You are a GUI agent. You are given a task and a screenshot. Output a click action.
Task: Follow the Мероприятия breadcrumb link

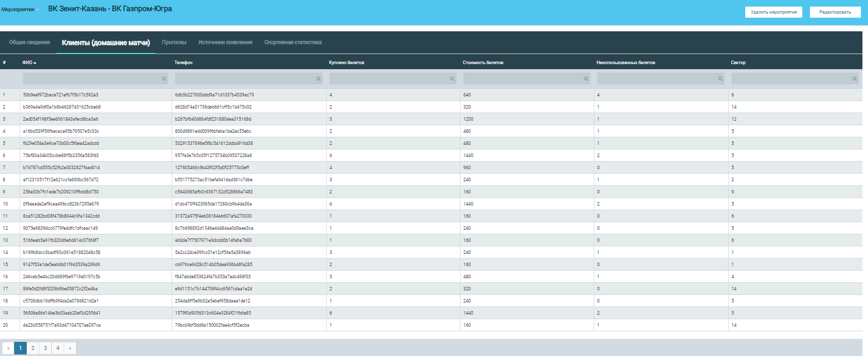tap(18, 10)
